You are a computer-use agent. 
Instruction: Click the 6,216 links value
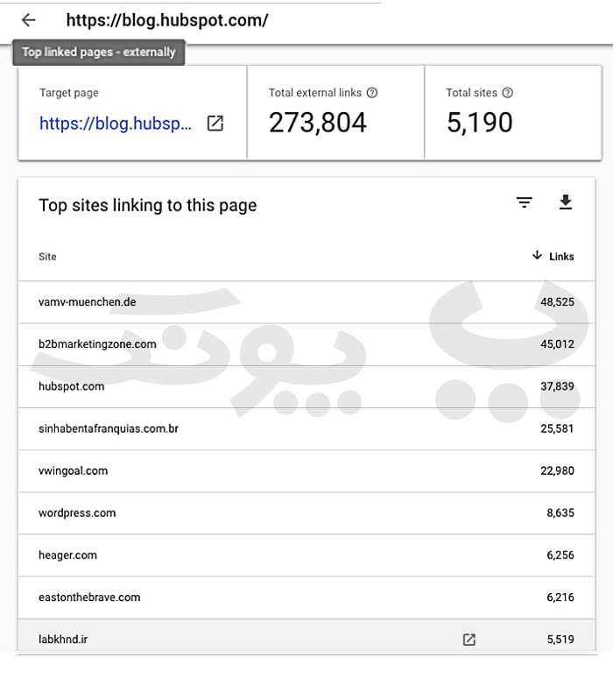click(x=560, y=597)
